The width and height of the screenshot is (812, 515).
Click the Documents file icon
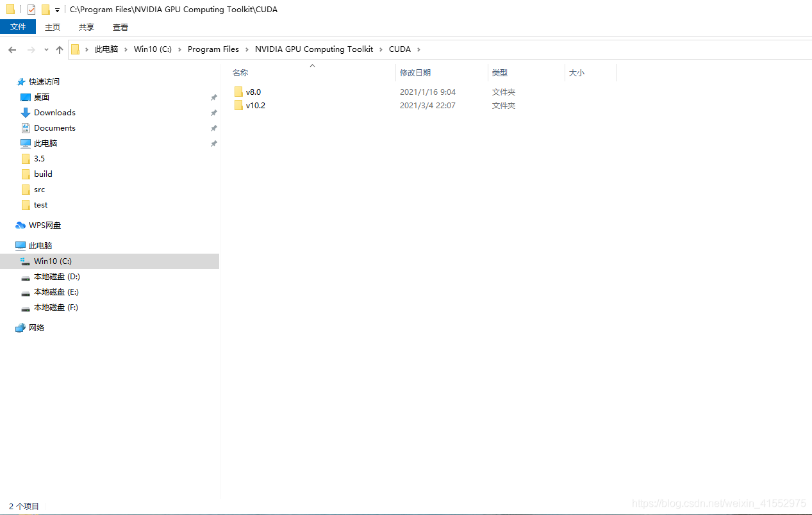tap(26, 128)
